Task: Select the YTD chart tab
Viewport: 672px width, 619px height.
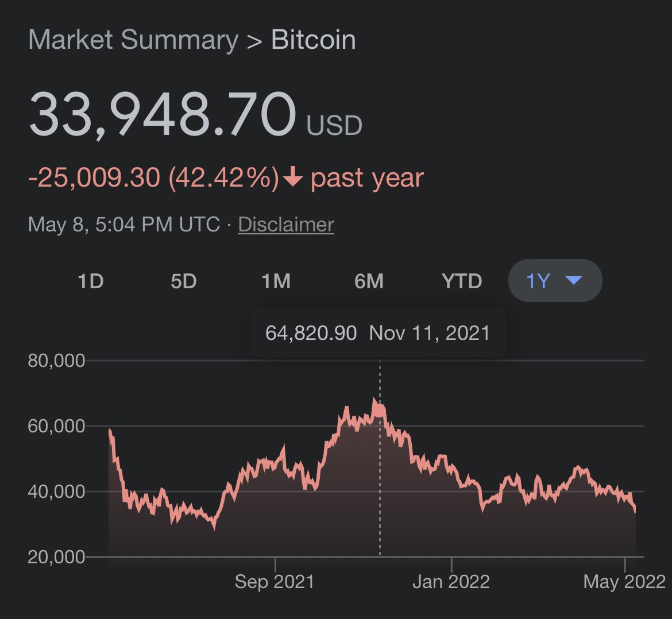Action: click(x=462, y=281)
